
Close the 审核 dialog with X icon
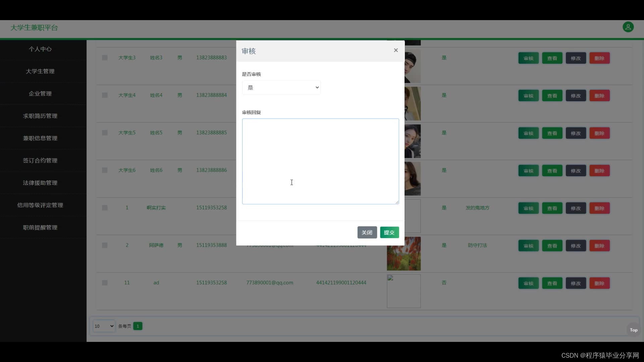[x=396, y=50]
